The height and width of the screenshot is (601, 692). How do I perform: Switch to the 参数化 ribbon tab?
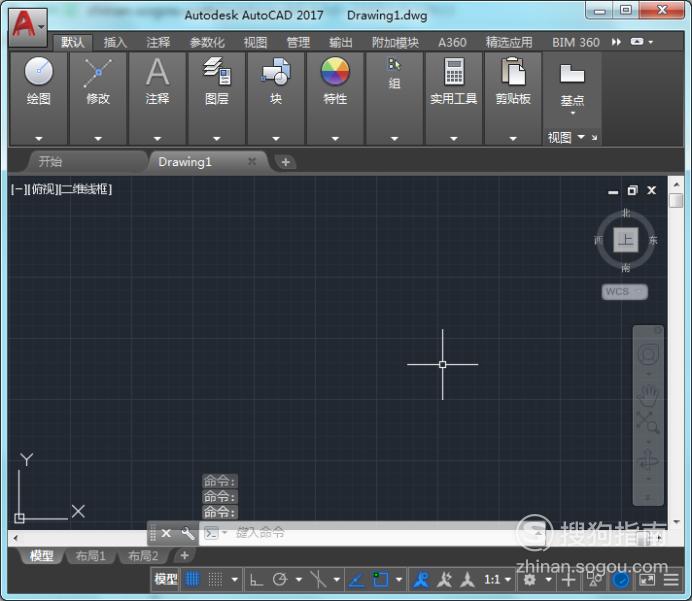tap(207, 42)
